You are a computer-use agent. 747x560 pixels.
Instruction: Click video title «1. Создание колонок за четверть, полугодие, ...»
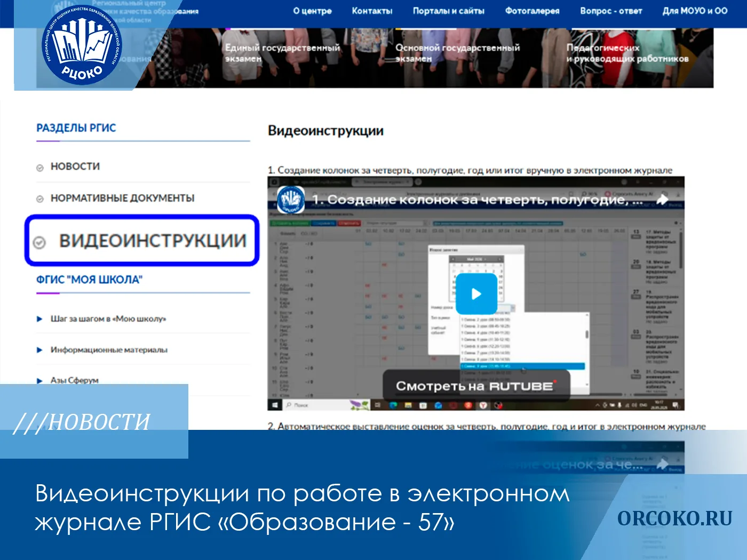478,200
